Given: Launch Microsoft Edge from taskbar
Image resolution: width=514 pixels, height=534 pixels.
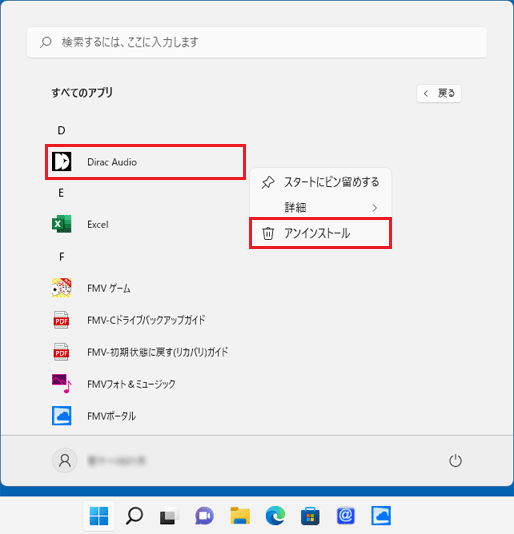Looking at the screenshot, I should (275, 516).
